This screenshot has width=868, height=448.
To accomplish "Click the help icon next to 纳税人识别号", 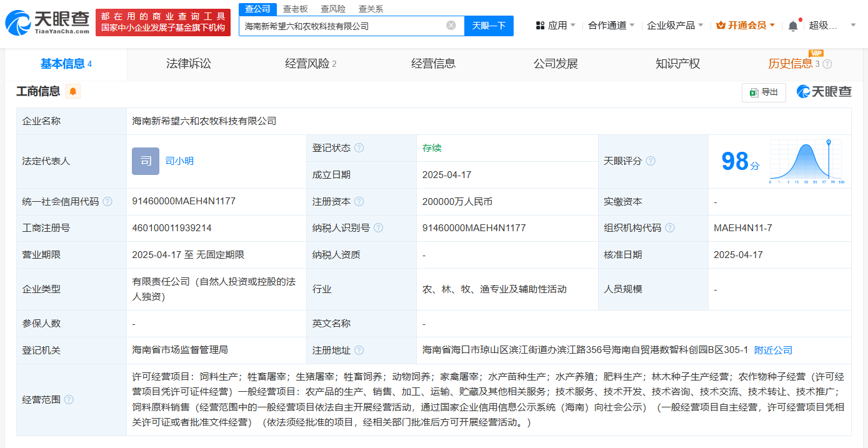I will point(379,228).
